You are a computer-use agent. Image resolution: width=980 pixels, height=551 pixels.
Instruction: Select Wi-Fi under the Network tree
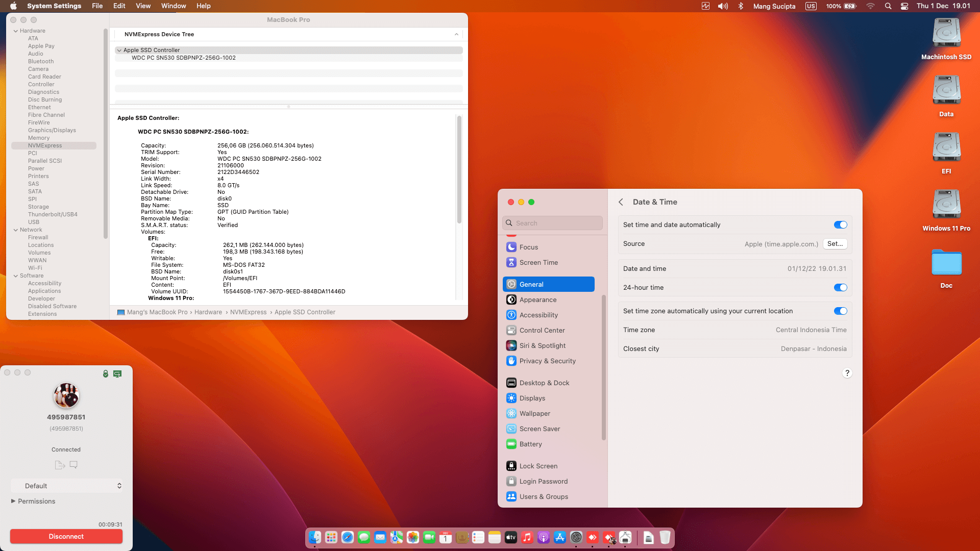point(35,268)
